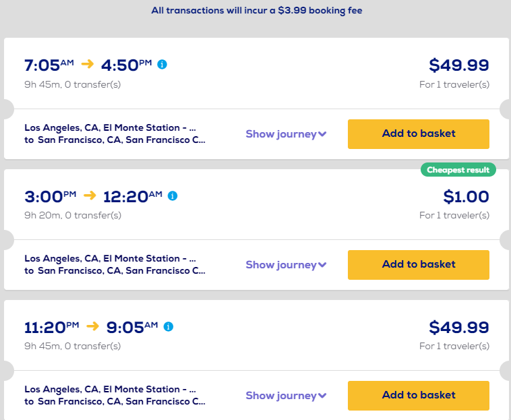
Task: Click info icon beside 7:05AM departure
Action: tap(162, 65)
